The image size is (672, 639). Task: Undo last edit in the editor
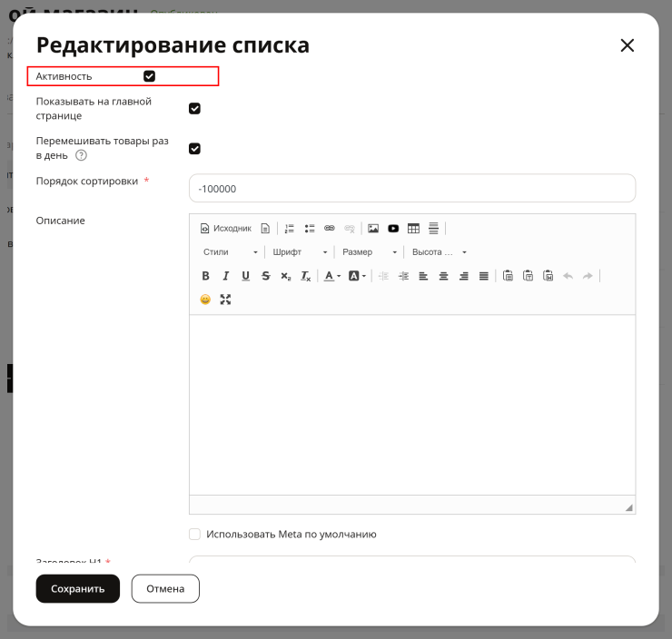[x=568, y=276]
